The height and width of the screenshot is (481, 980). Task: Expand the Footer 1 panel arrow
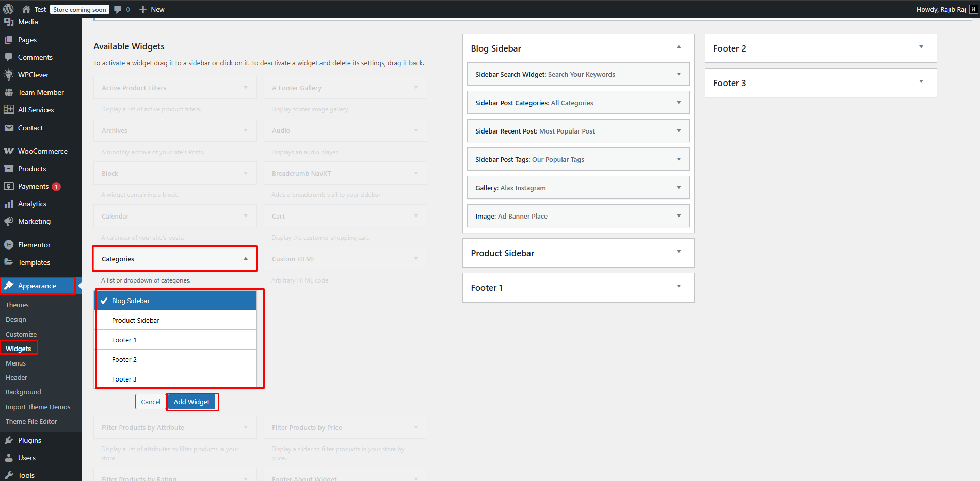679,286
